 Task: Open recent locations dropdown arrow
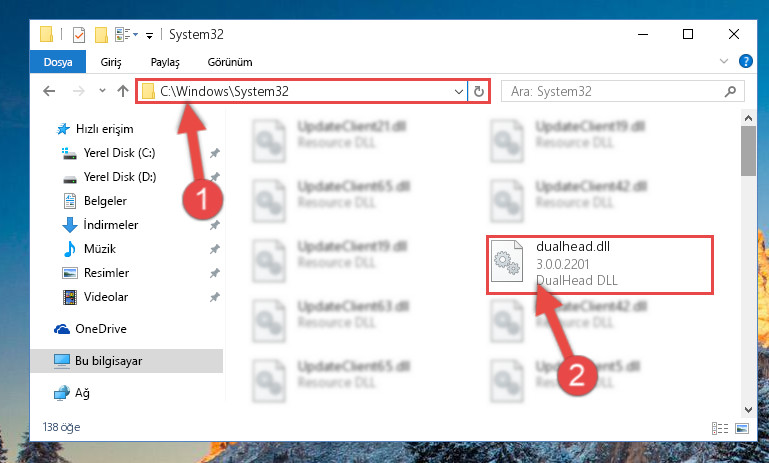point(102,91)
